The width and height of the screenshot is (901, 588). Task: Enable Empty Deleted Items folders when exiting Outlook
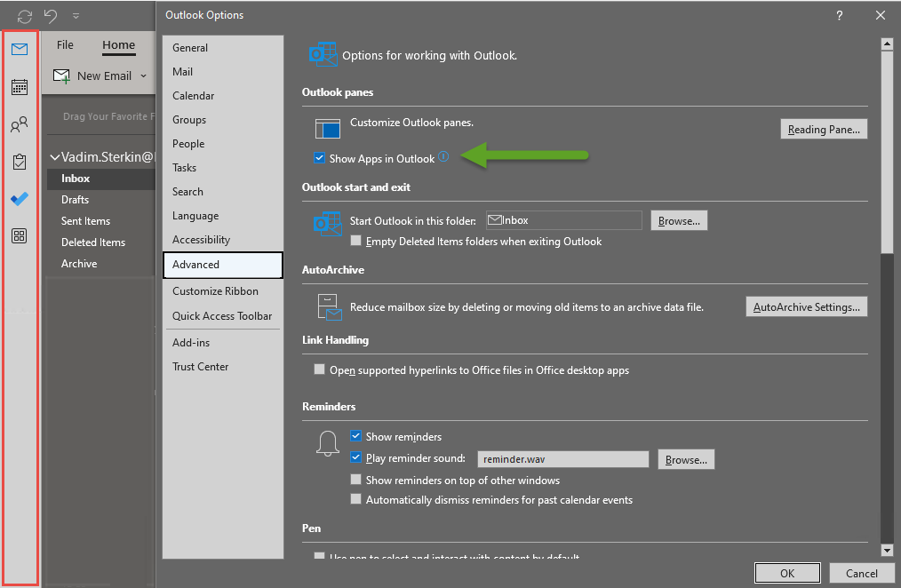pos(355,241)
